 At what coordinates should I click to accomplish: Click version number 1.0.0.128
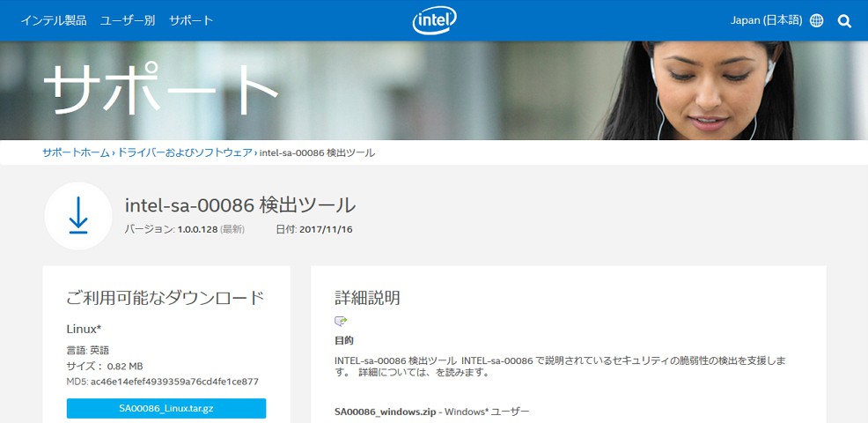coord(197,229)
